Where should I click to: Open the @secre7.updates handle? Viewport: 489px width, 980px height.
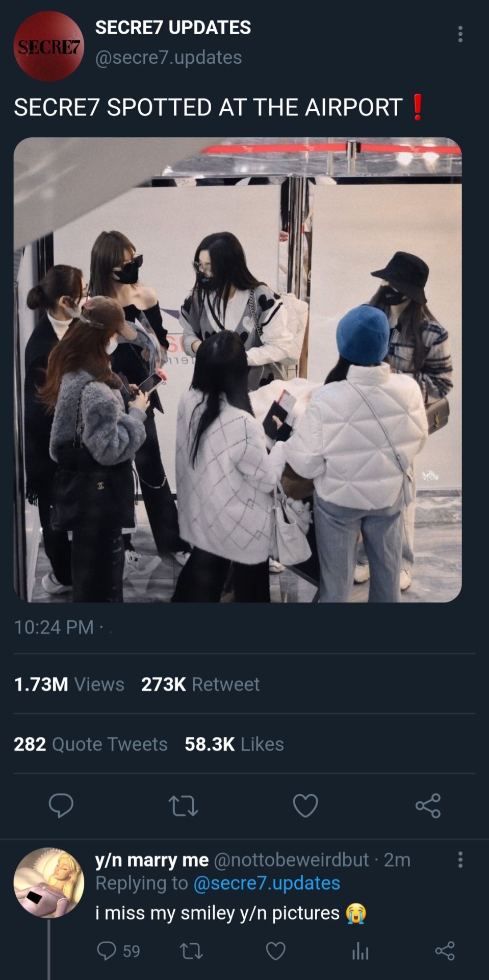(168, 58)
